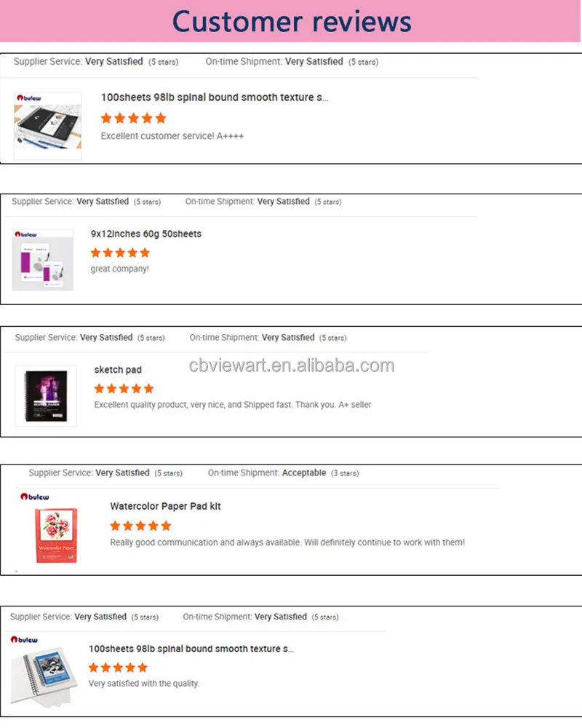
Task: Click star rating under 9x12inches 60g 50sheets
Action: [x=120, y=253]
